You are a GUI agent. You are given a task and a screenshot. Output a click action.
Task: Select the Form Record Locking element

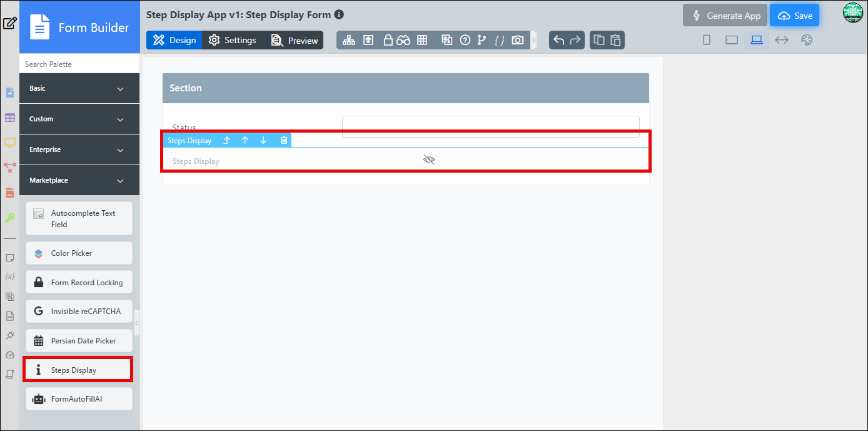pyautogui.click(x=79, y=282)
